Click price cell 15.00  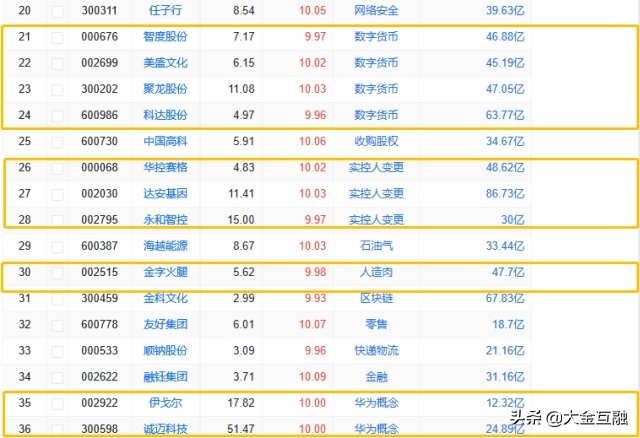[x=241, y=219]
